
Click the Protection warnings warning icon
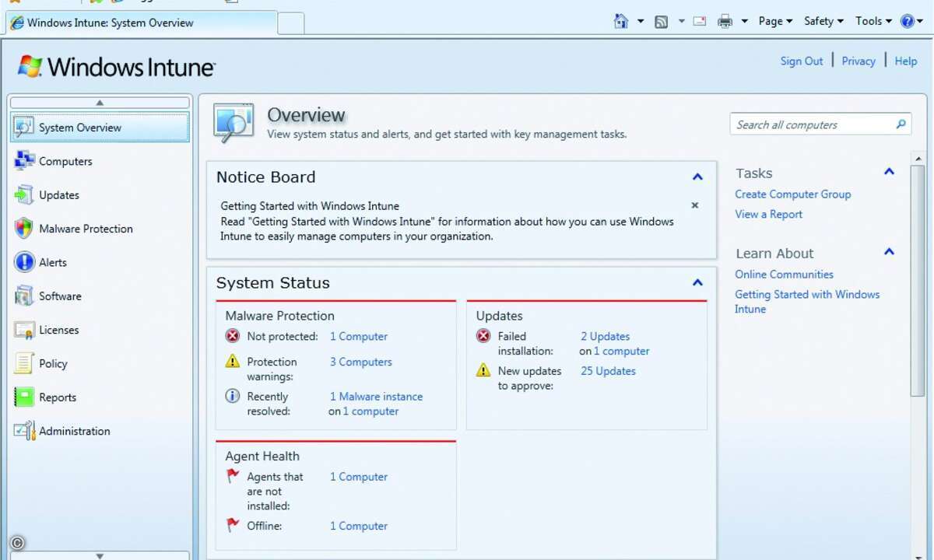pyautogui.click(x=233, y=362)
